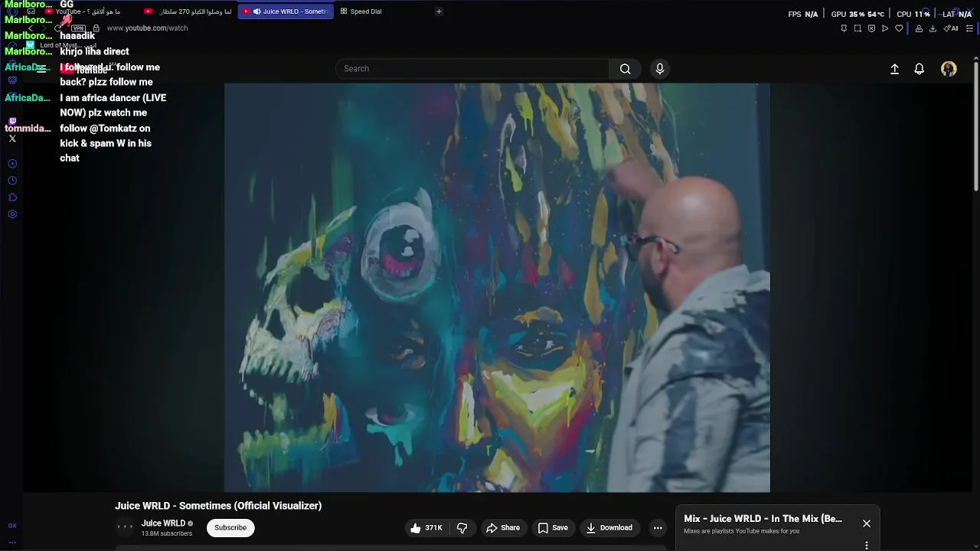Click the CPU 11% stat

click(x=913, y=14)
